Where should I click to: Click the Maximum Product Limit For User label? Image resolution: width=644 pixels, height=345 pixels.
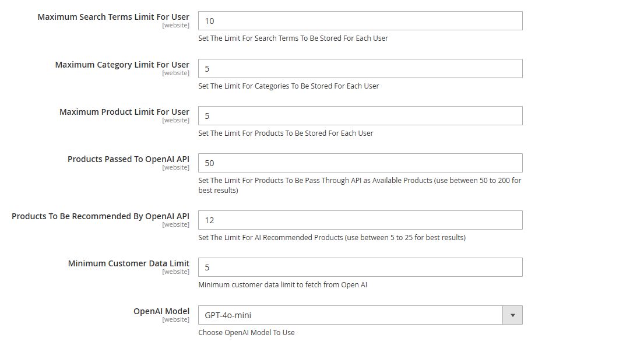coord(125,112)
